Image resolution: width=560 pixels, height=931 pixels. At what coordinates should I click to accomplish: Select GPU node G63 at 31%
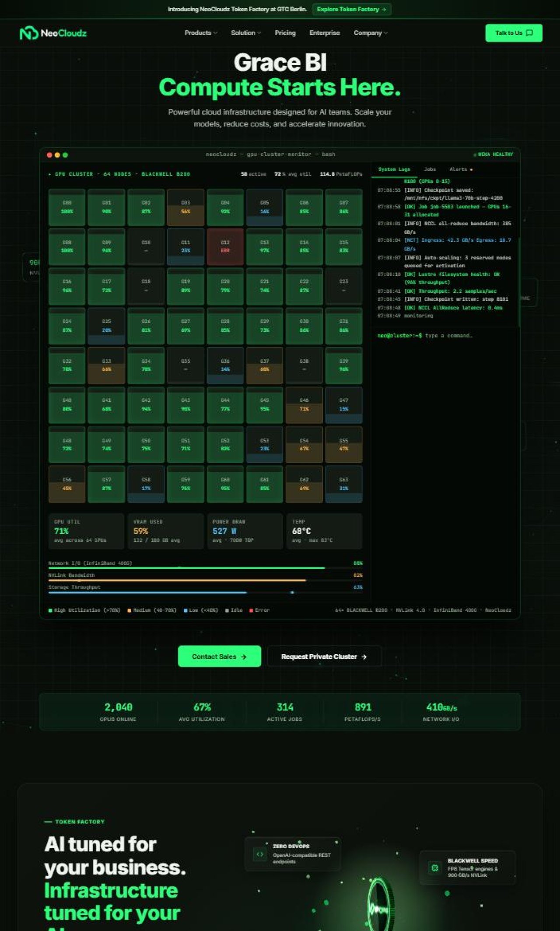(344, 484)
